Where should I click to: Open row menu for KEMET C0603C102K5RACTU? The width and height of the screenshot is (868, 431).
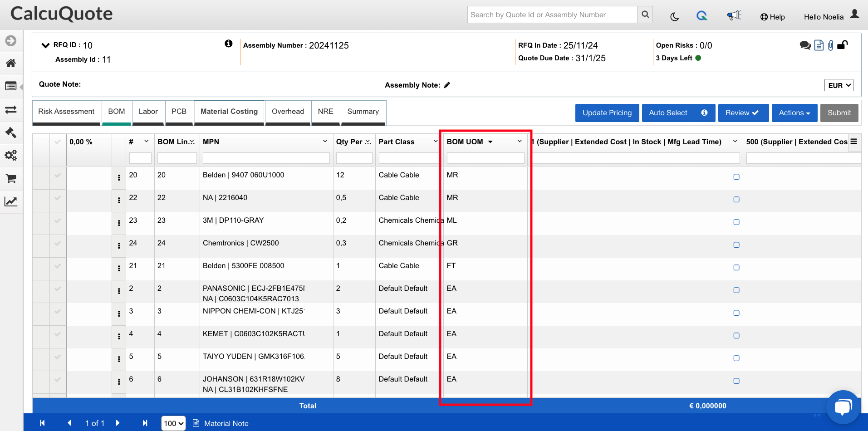pos(119,337)
